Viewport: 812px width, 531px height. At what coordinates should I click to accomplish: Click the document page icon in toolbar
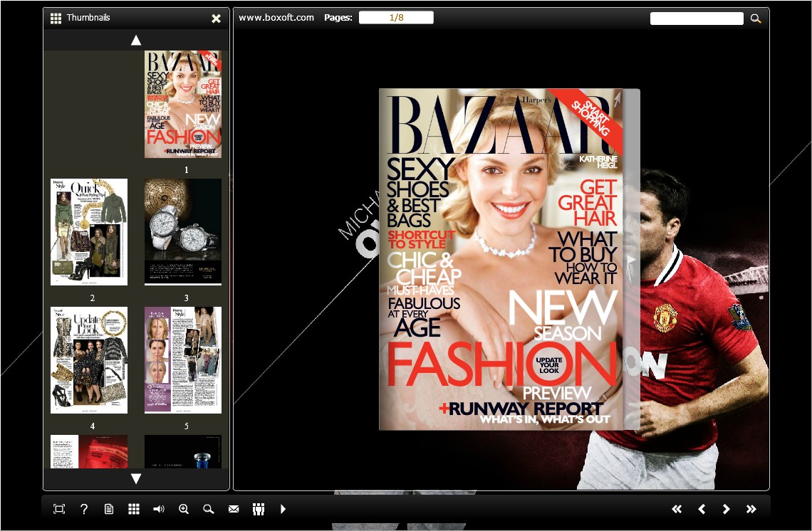click(109, 509)
